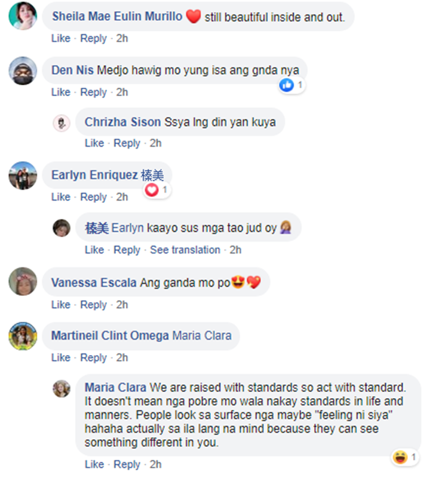This screenshot has height=478, width=448.
Task: Like Chrizha Sison's reply
Action: pos(94,143)
